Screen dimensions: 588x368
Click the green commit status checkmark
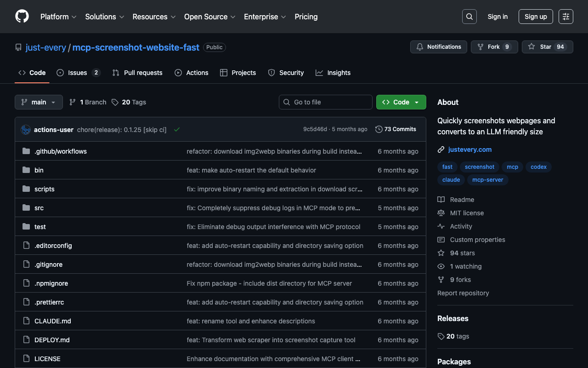(x=177, y=130)
